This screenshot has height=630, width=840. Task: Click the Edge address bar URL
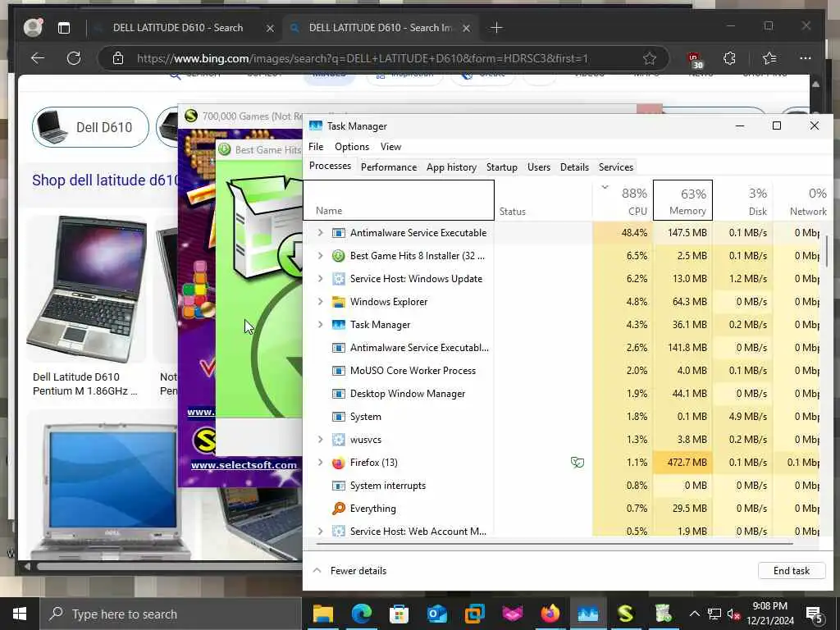tap(362, 58)
